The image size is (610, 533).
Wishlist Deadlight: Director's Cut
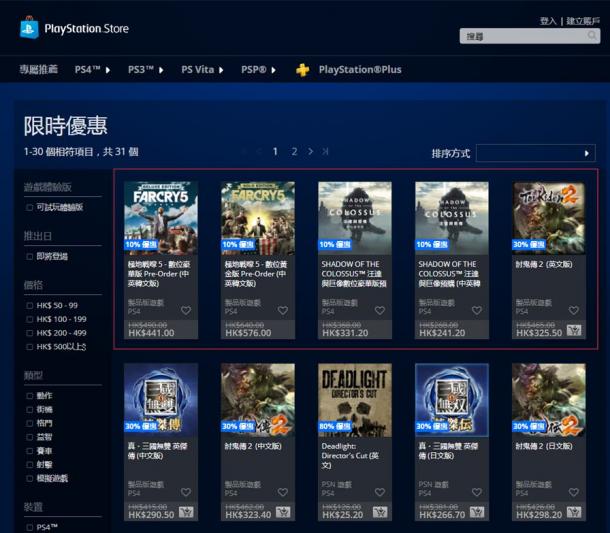coord(380,492)
